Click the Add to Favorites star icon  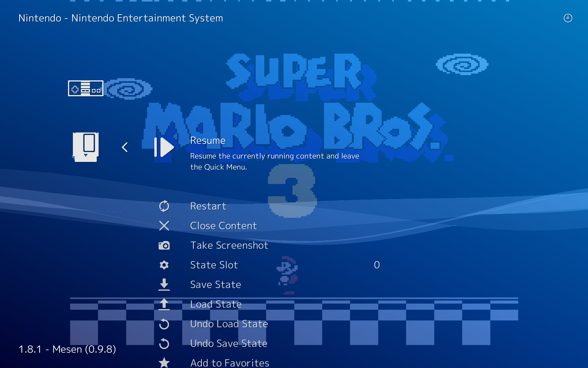click(164, 362)
